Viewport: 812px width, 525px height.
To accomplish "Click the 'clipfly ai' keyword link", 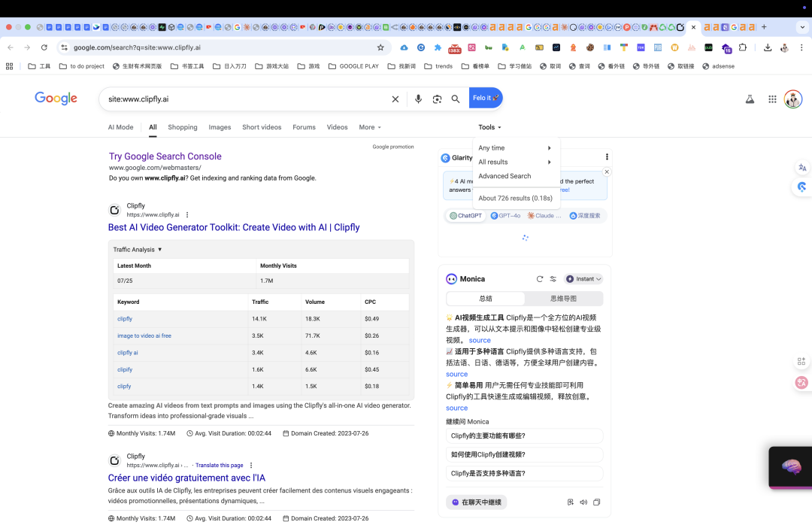I will 127,353.
